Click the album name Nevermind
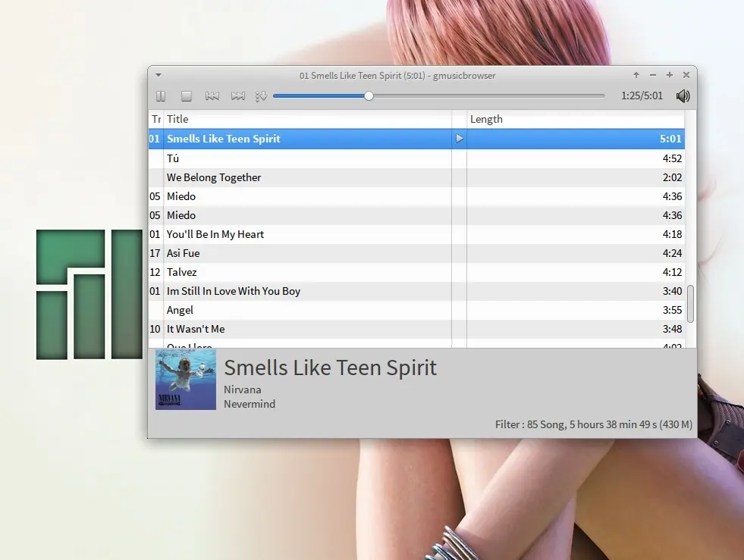Screen dimensions: 744x560 [x=250, y=404]
